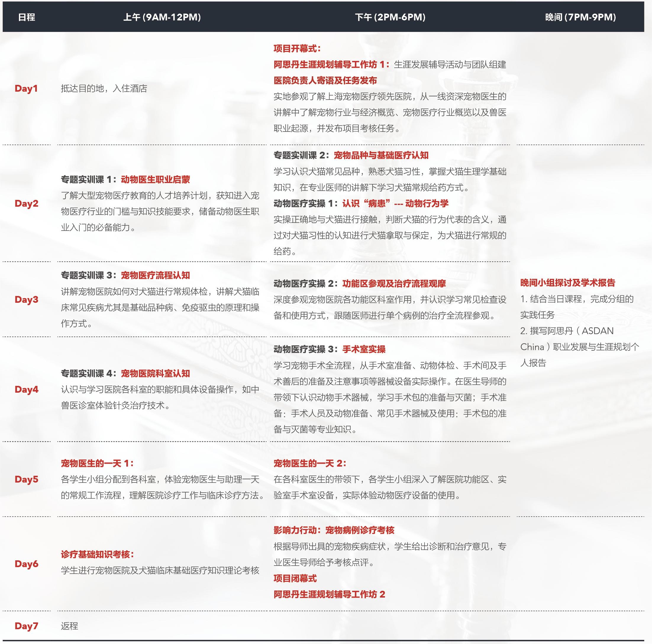Click the line starting 学习认识犬猫常见品种
This screenshot has width=652, height=644.
tap(390, 171)
